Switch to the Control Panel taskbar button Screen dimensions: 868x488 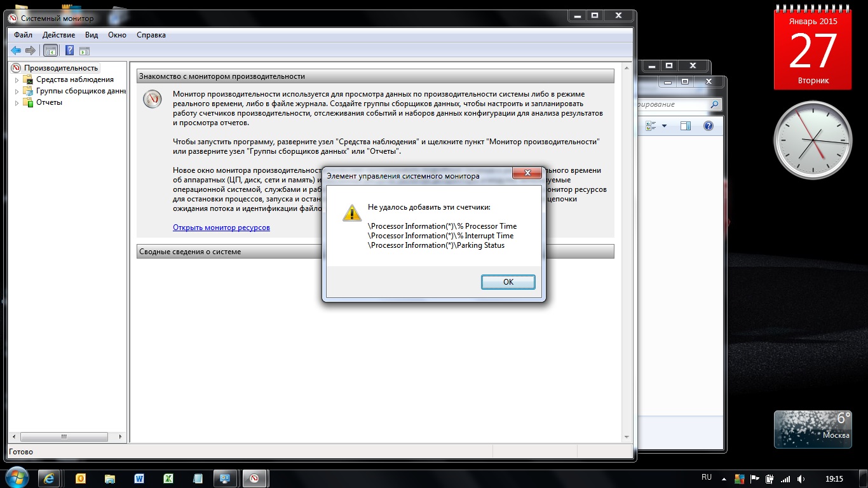[x=226, y=478]
